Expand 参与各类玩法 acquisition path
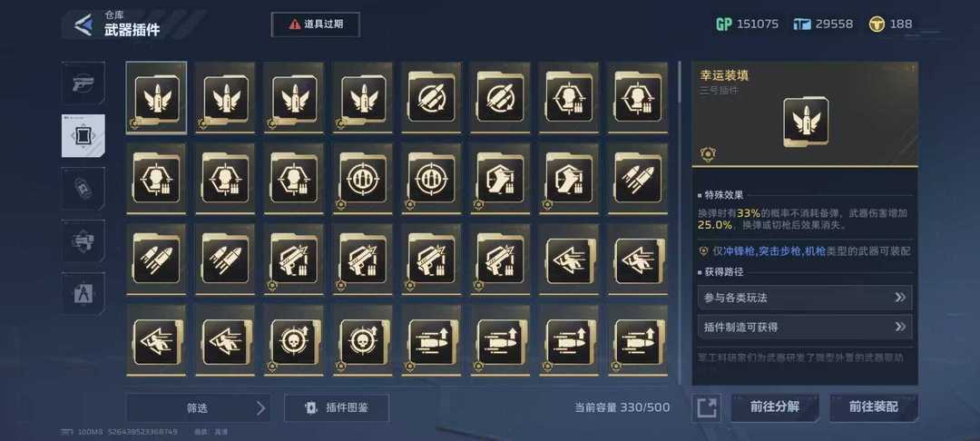The height and width of the screenshot is (441, 980). click(805, 298)
